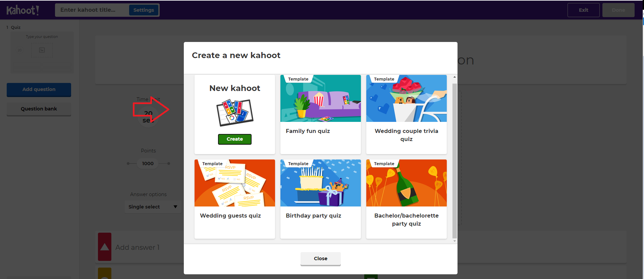
Task: Open the Birthday party quiz template image
Action: (x=321, y=183)
